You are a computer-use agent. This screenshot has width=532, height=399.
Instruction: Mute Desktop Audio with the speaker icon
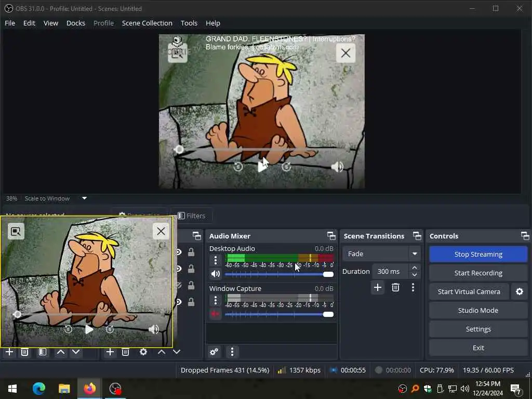pos(216,274)
